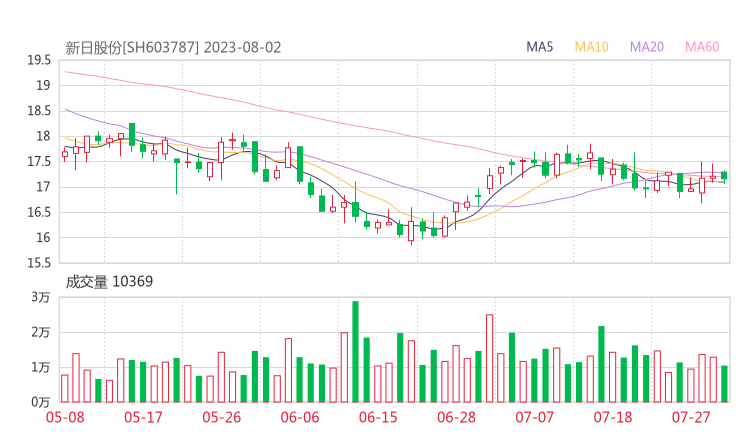740x440 pixels.
Task: Click the 15.5 price axis label
Action: pyautogui.click(x=39, y=263)
